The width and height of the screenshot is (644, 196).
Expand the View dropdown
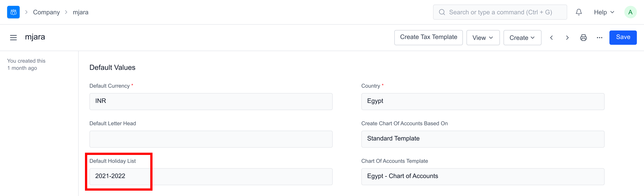point(483,38)
